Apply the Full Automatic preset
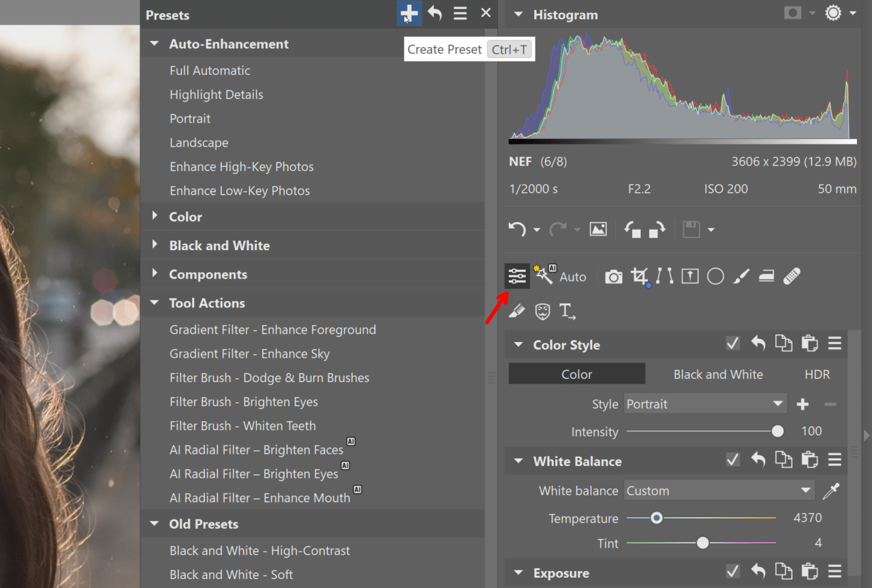 (210, 70)
